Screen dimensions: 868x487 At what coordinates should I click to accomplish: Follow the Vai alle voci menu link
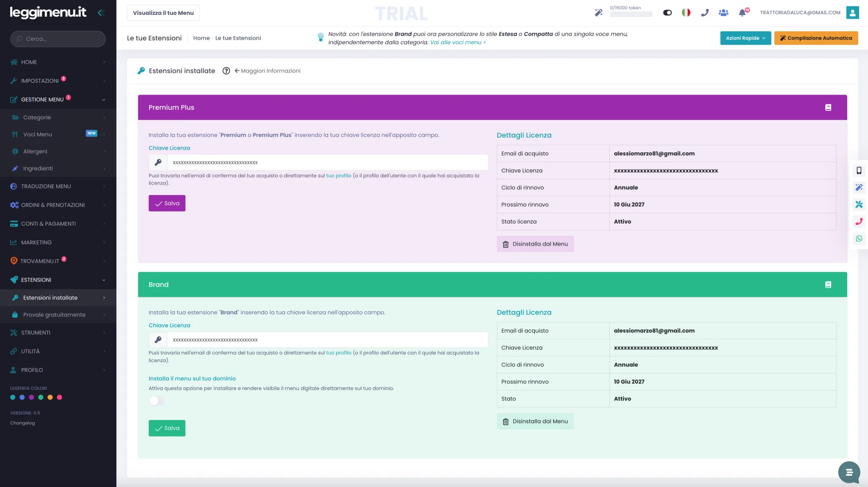coord(458,42)
